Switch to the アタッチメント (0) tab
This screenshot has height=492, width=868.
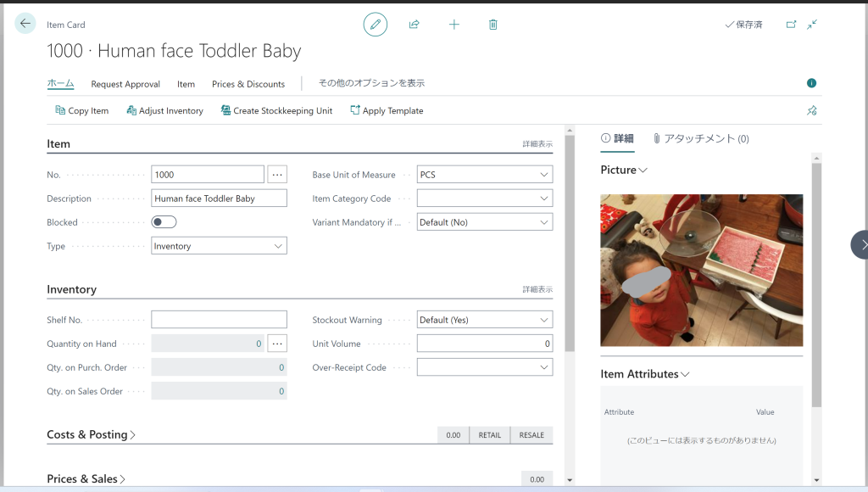point(701,138)
